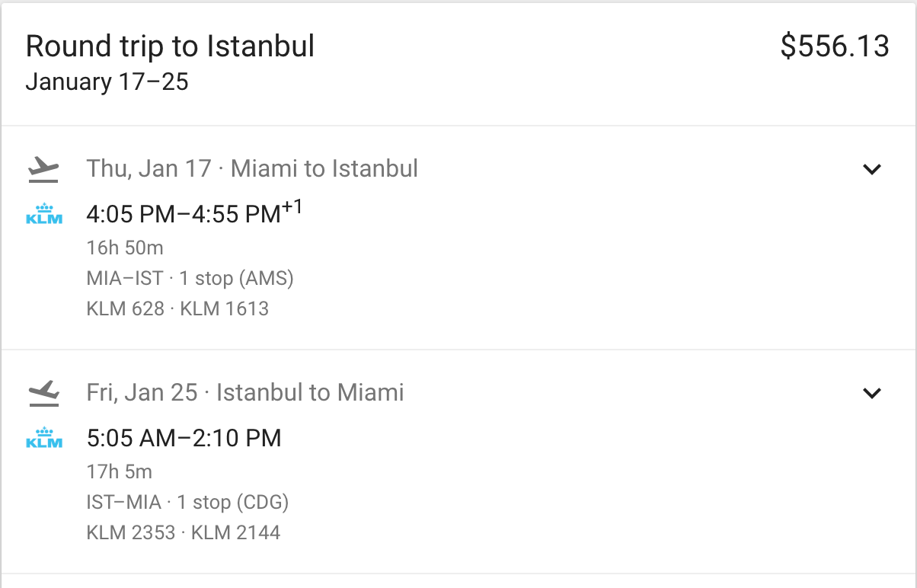Click flight numbers KLM 628 · KLM 1613
The image size is (917, 588).
(x=177, y=308)
